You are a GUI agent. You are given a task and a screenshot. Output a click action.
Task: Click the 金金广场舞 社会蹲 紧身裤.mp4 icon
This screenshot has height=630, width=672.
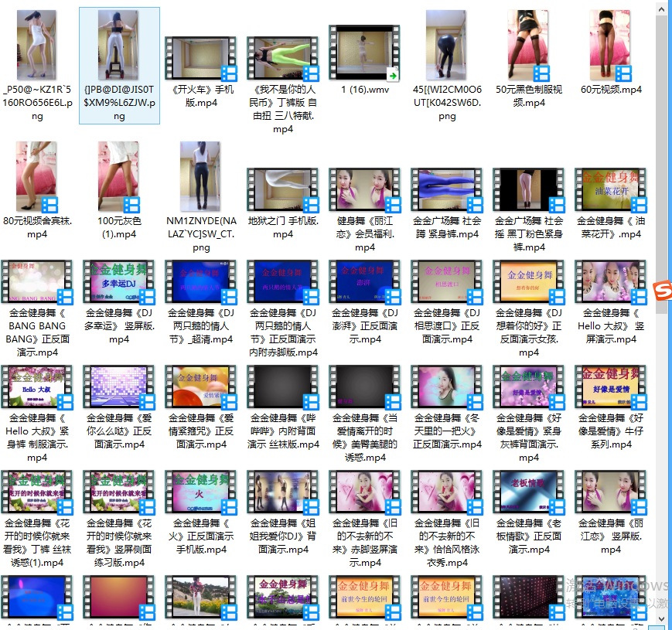point(446,191)
